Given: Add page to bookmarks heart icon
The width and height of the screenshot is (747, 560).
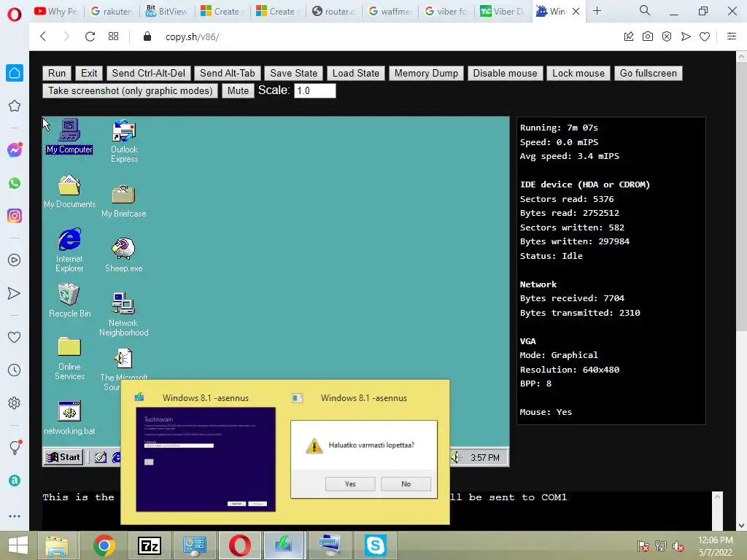Looking at the screenshot, I should [705, 36].
